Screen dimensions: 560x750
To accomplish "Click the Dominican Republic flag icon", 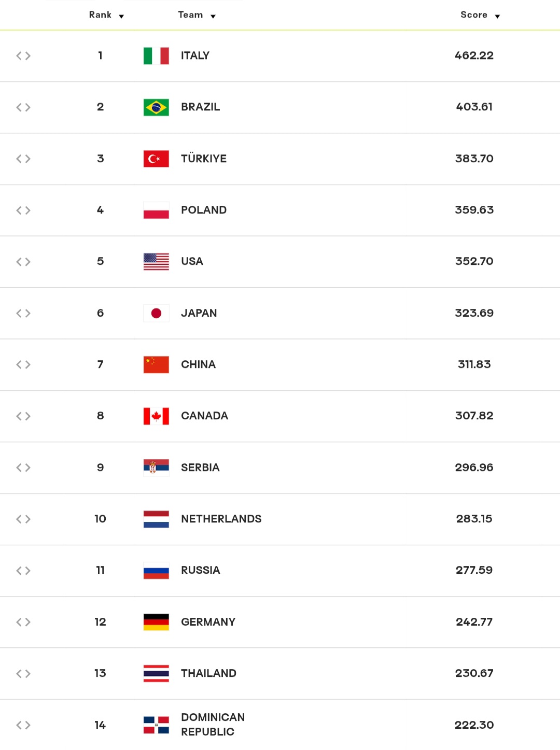I will point(156,725).
